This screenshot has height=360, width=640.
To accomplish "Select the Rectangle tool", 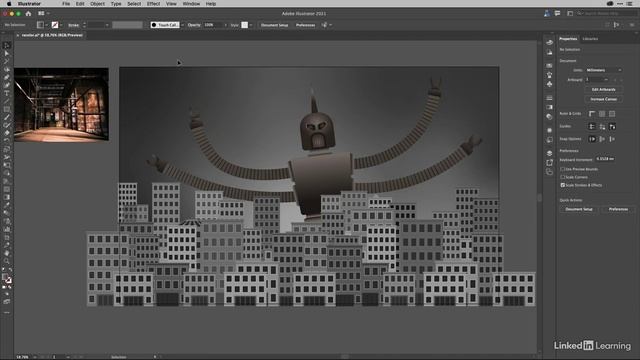I will [x=7, y=109].
